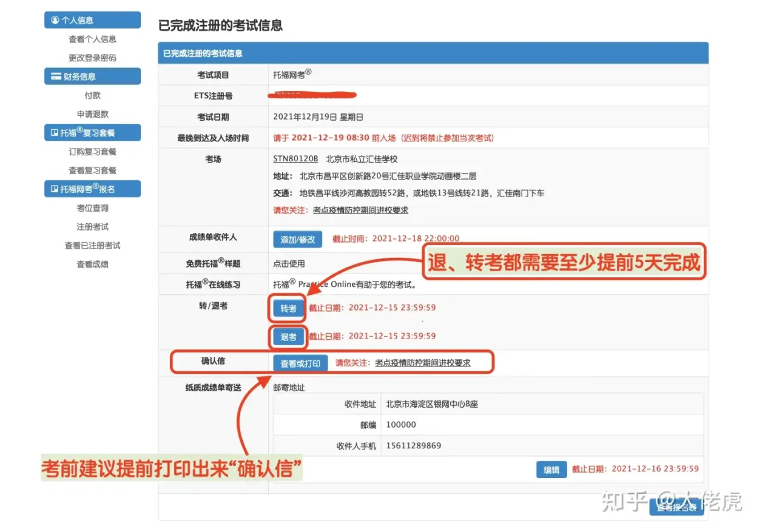
Task: Select the recipient phone number 15611289869
Action: coord(414,446)
